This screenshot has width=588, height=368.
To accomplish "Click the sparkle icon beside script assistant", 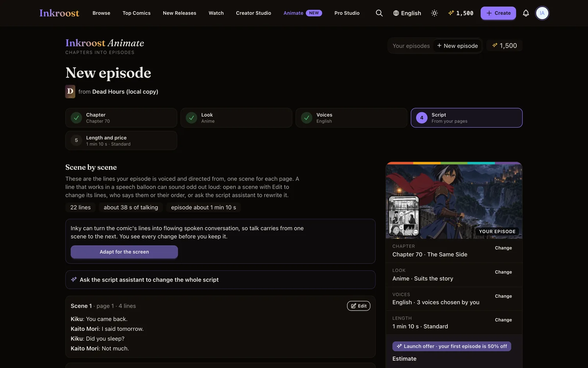I will [74, 279].
